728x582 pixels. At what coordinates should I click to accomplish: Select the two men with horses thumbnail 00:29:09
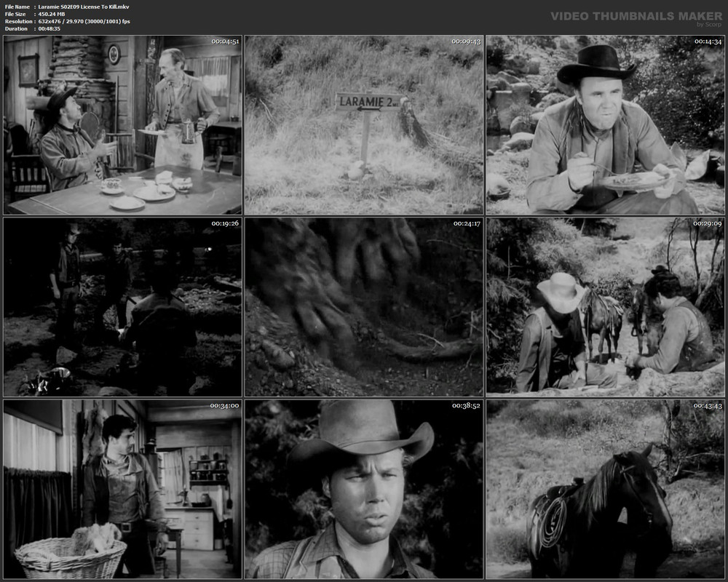(606, 307)
